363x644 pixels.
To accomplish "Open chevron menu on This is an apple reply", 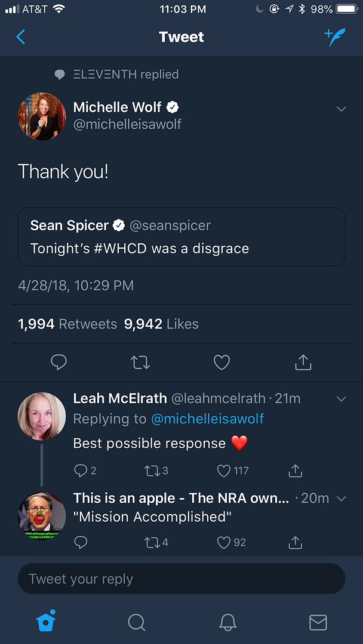I will [x=342, y=498].
